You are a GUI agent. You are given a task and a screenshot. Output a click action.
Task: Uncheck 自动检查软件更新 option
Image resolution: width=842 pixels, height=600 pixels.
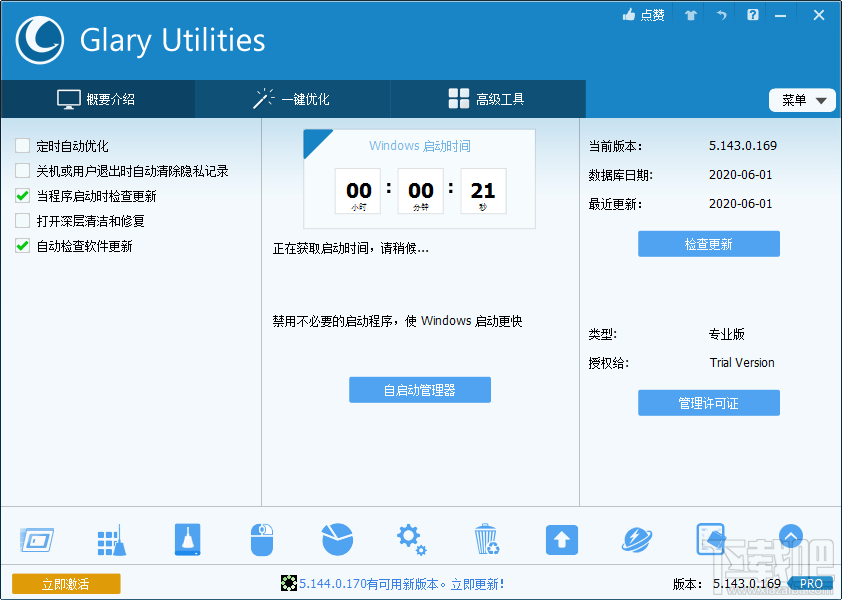[x=21, y=246]
